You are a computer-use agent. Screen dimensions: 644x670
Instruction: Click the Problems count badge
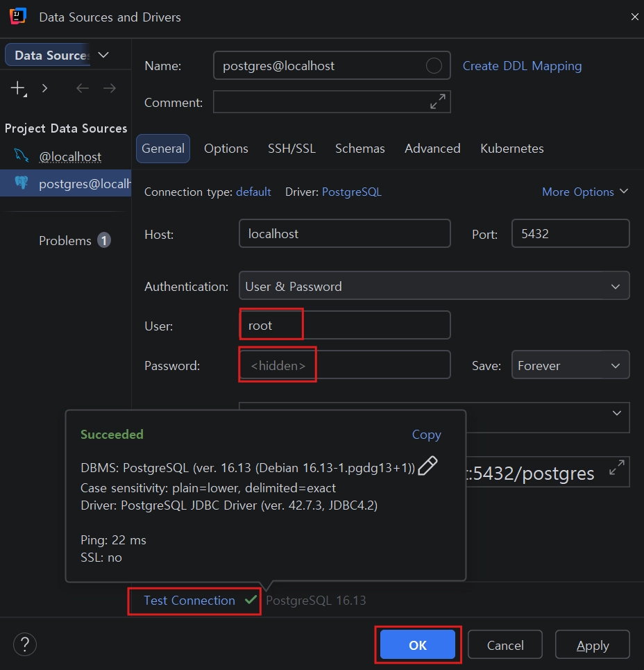click(104, 240)
